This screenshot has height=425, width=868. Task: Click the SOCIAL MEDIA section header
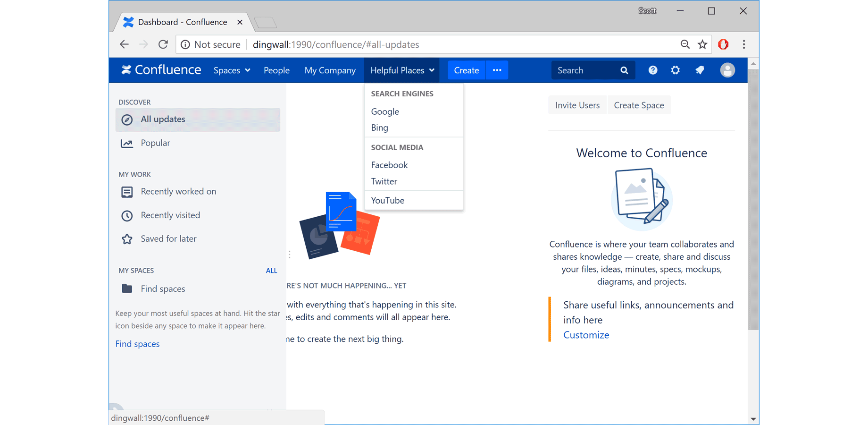pyautogui.click(x=397, y=147)
